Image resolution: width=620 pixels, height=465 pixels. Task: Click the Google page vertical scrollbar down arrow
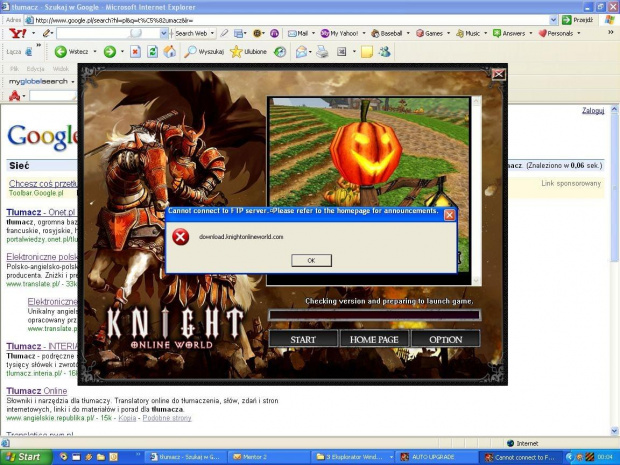click(615, 431)
